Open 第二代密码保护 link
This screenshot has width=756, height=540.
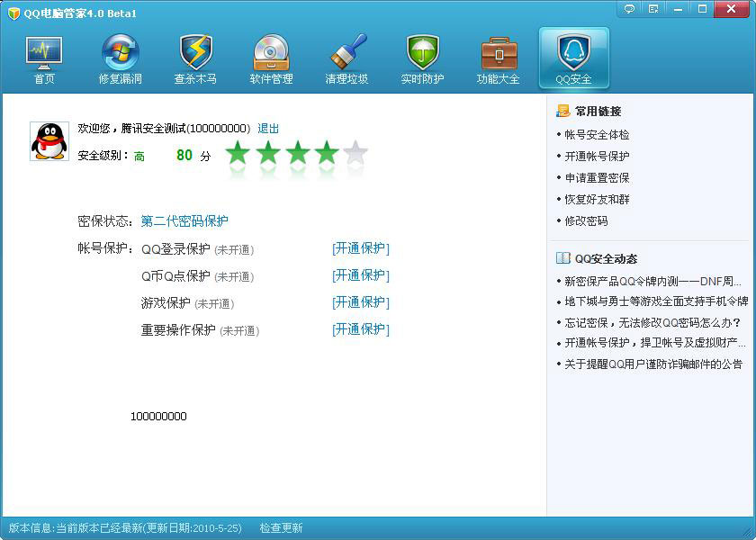coord(184,220)
